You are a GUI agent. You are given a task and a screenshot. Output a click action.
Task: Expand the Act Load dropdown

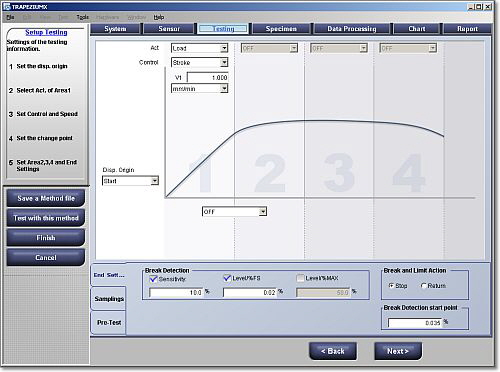[x=224, y=48]
